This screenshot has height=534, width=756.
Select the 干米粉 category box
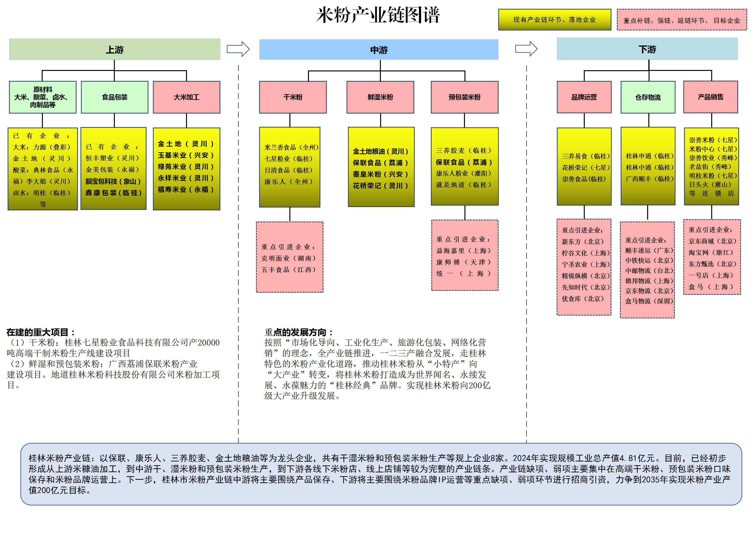point(293,97)
